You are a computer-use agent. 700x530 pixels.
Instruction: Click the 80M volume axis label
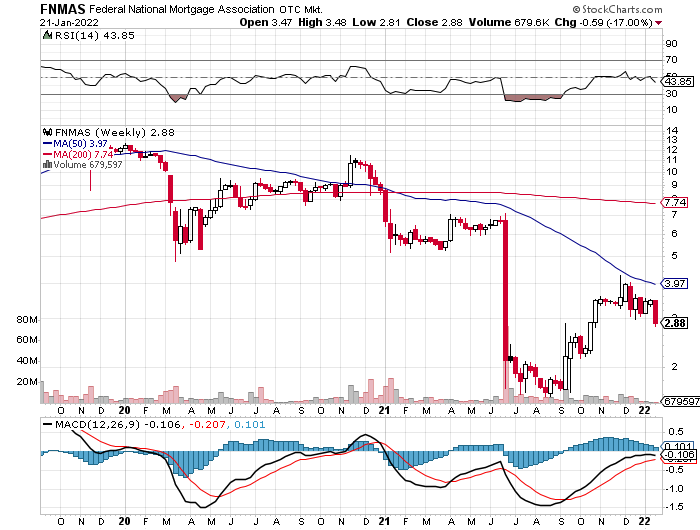point(27,320)
